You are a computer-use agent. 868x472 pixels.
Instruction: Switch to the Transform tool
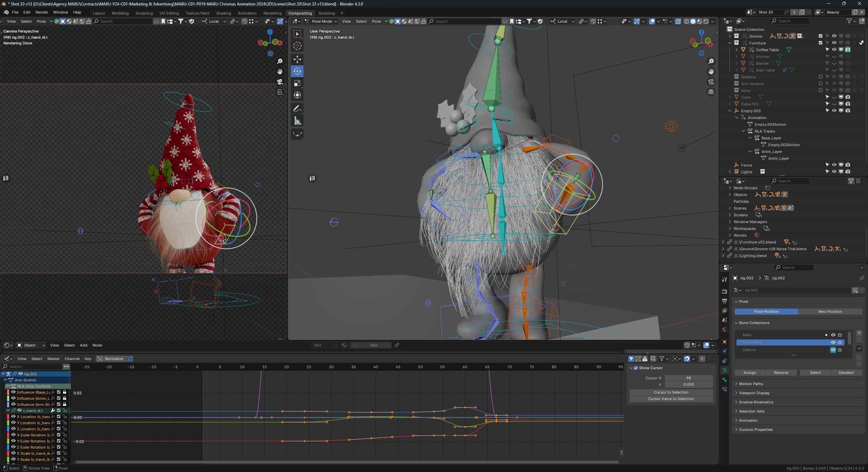[297, 95]
